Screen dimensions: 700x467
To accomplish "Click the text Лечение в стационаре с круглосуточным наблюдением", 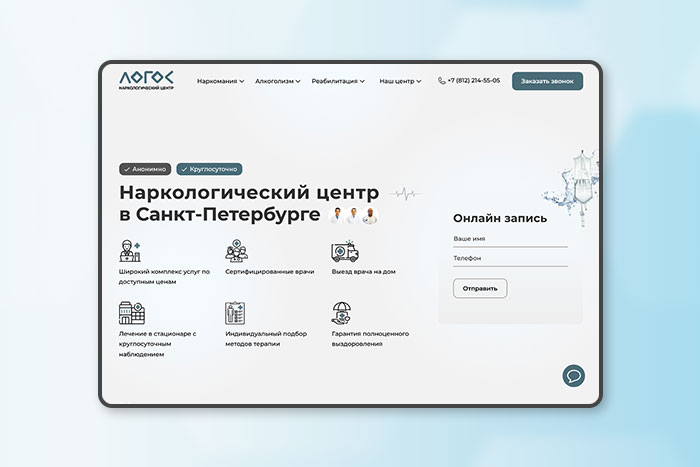I will point(158,344).
